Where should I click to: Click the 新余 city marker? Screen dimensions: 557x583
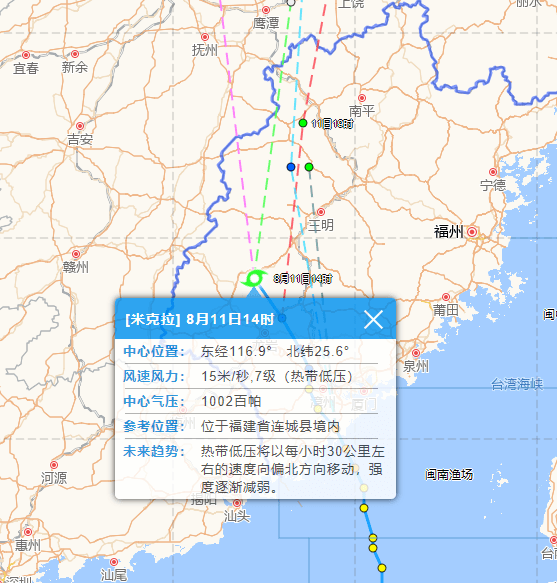point(75,54)
